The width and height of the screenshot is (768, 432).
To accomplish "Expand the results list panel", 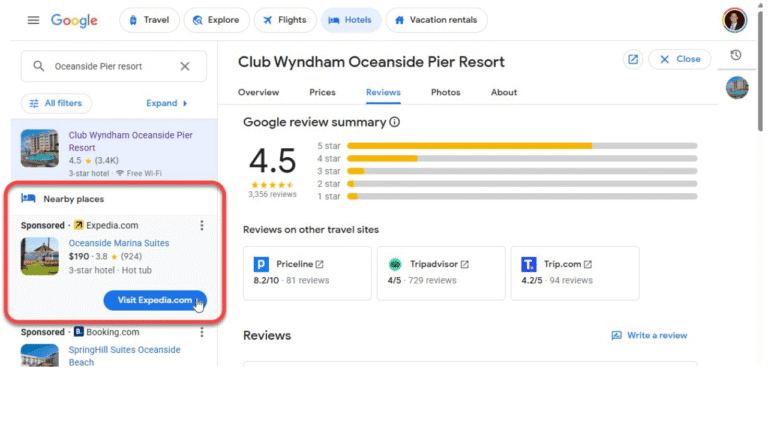I will click(x=167, y=103).
